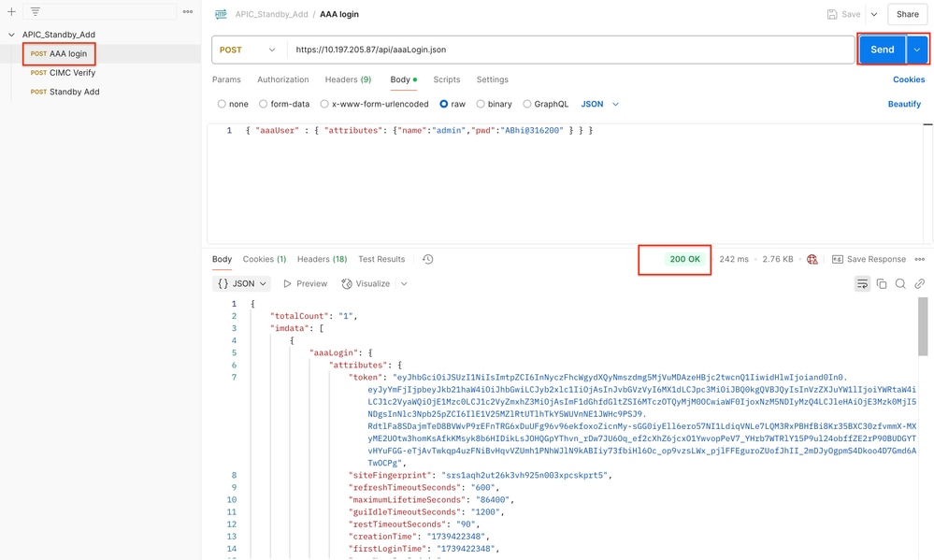Image resolution: width=934 pixels, height=560 pixels.
Task: Open the Test Results tab
Action: [x=381, y=259]
